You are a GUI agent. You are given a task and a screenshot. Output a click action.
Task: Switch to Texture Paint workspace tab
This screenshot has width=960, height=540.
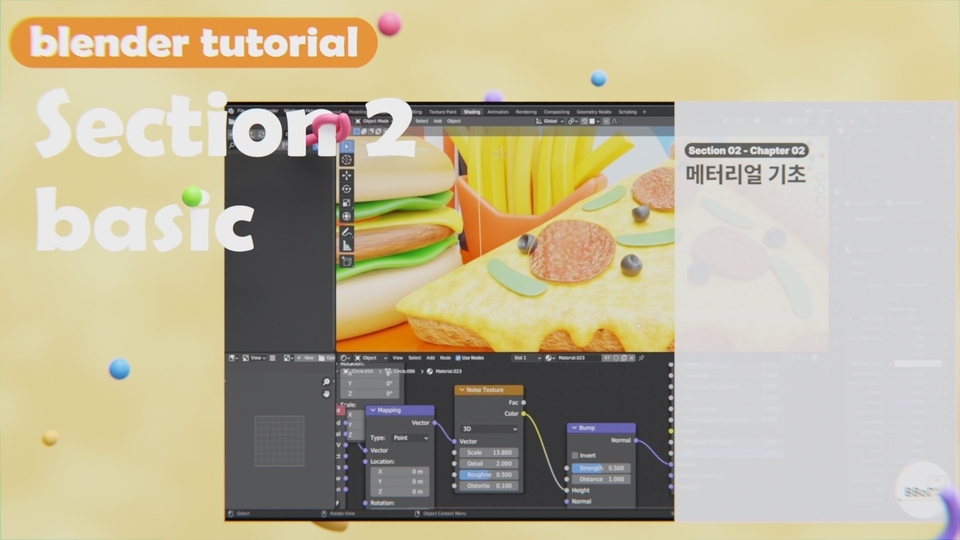tap(443, 112)
